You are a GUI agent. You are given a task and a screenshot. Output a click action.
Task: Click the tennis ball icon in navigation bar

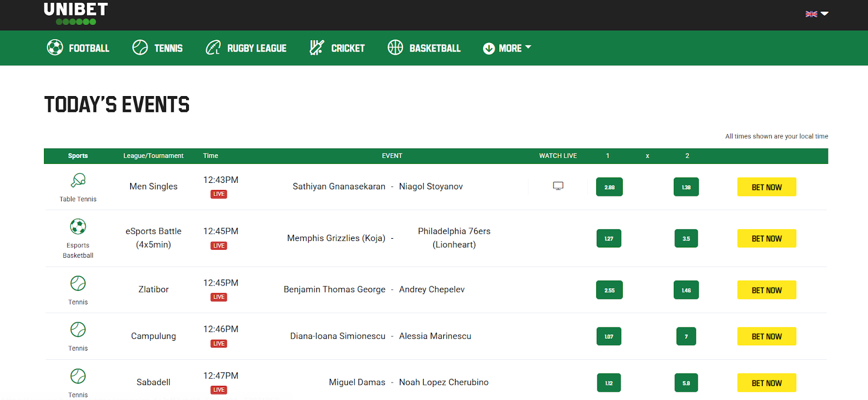click(140, 48)
